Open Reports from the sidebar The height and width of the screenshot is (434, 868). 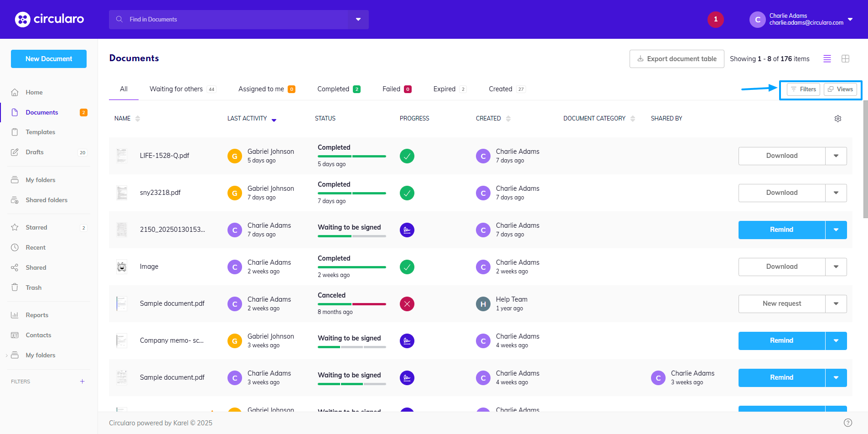[36, 315]
